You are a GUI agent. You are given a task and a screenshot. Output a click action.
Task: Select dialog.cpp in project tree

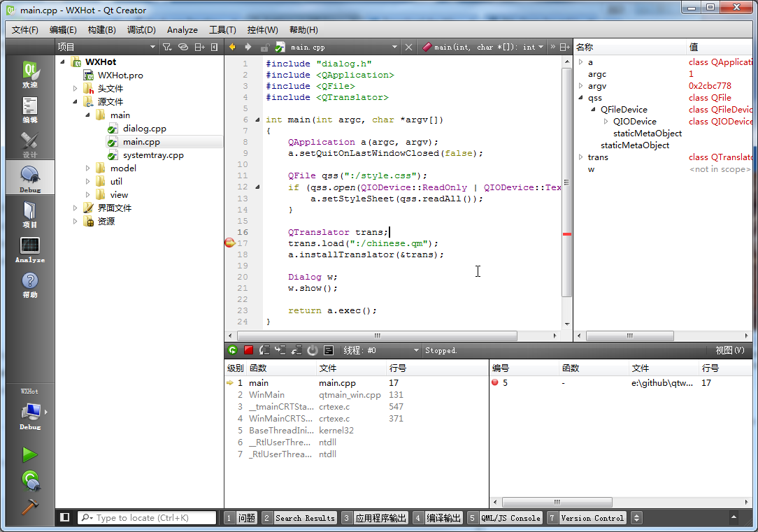pyautogui.click(x=144, y=129)
